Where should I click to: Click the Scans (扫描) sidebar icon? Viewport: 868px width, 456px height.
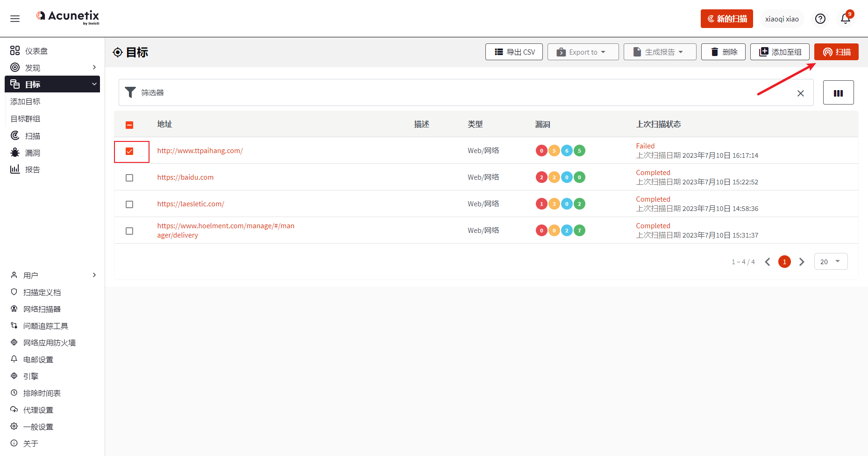(x=15, y=135)
